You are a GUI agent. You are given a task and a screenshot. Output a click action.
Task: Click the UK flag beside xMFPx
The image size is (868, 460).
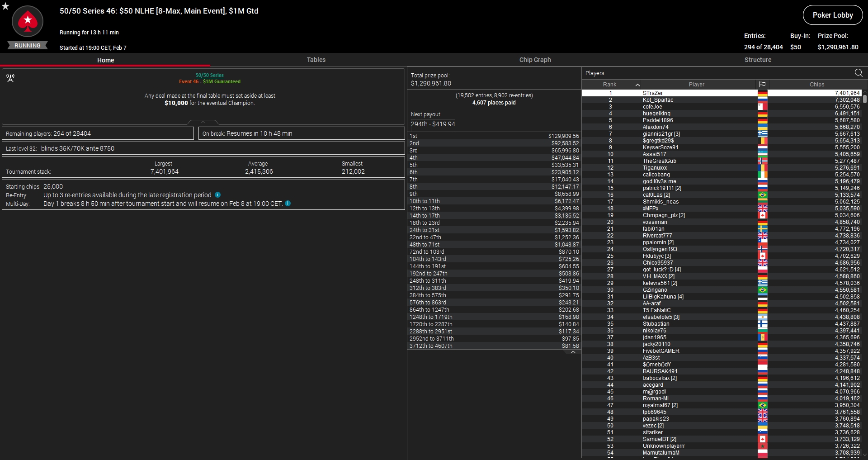pos(762,209)
